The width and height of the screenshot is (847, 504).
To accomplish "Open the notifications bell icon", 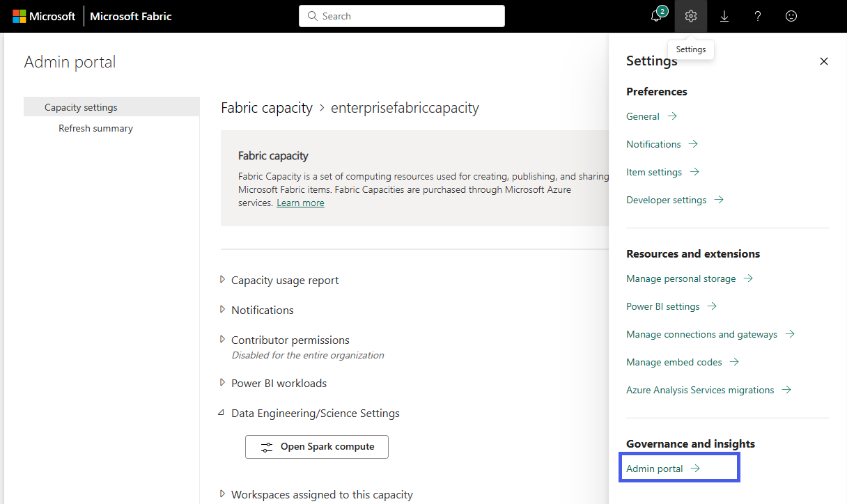I will tap(656, 16).
